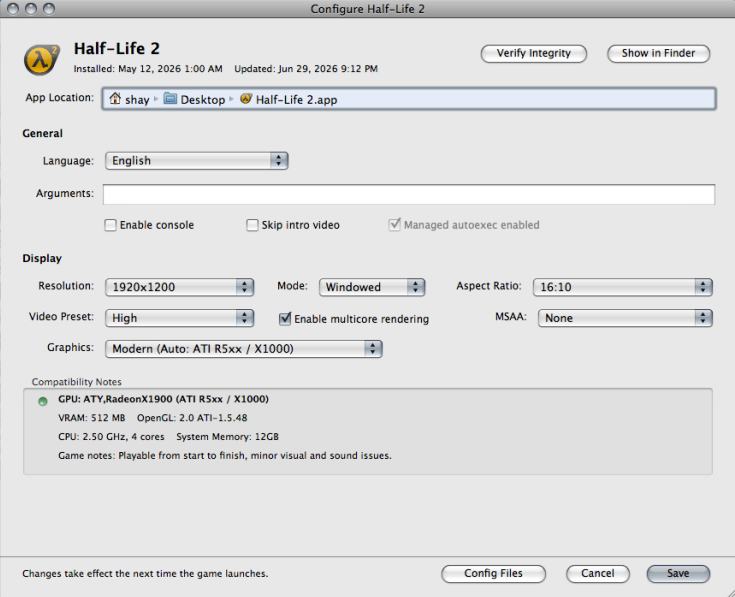Click the GPU: ATY,RadeonX1900 line
The width and height of the screenshot is (735, 597).
click(x=163, y=399)
